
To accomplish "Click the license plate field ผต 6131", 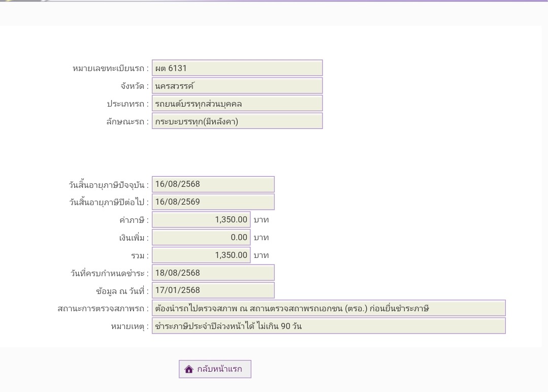I will (x=237, y=68).
